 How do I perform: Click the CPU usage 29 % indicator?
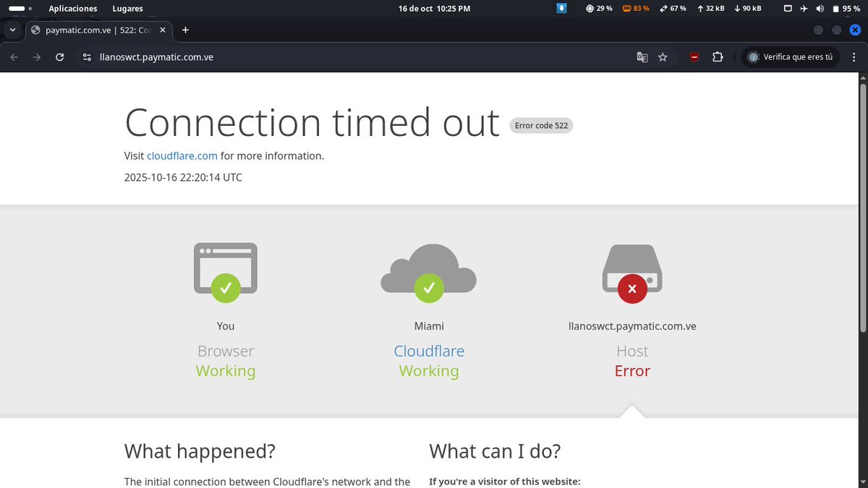(x=599, y=9)
